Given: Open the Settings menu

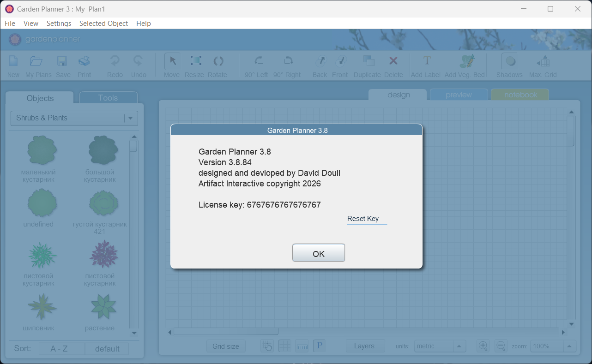Looking at the screenshot, I should click(59, 24).
